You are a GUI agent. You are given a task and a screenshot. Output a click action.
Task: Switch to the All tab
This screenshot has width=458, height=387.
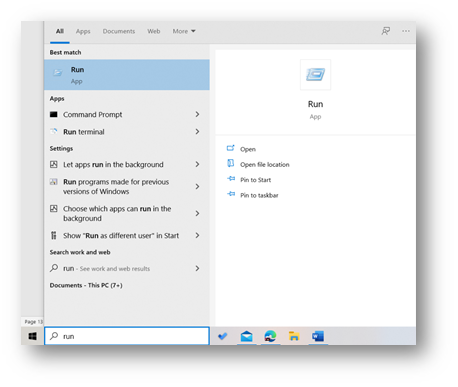tap(60, 31)
